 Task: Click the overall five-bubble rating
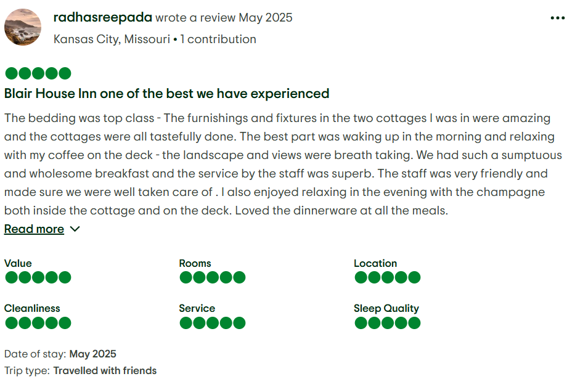[x=38, y=73]
